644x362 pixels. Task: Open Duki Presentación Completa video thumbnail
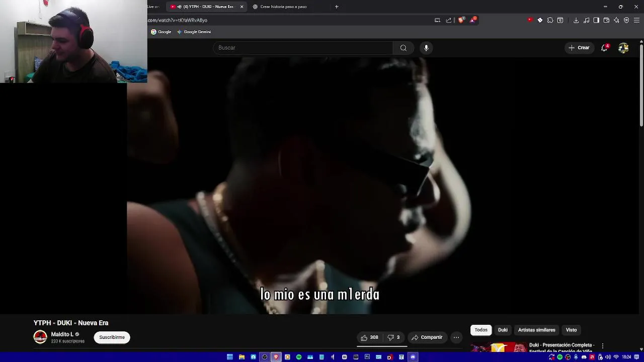[498, 347]
